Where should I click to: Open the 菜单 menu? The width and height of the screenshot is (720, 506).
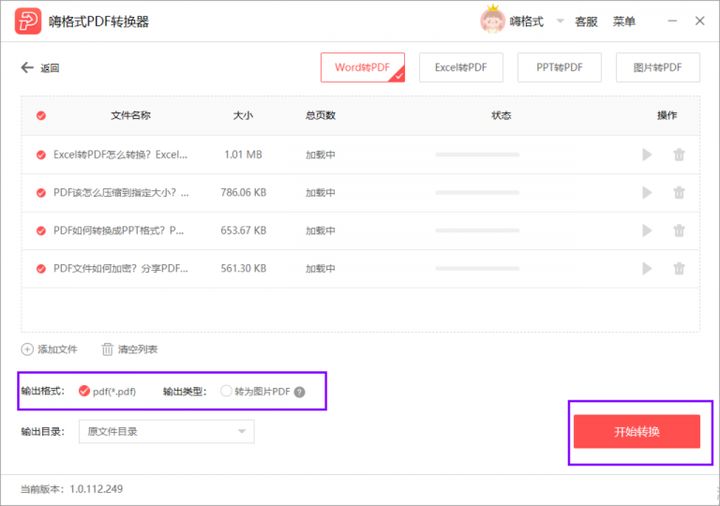click(x=624, y=21)
